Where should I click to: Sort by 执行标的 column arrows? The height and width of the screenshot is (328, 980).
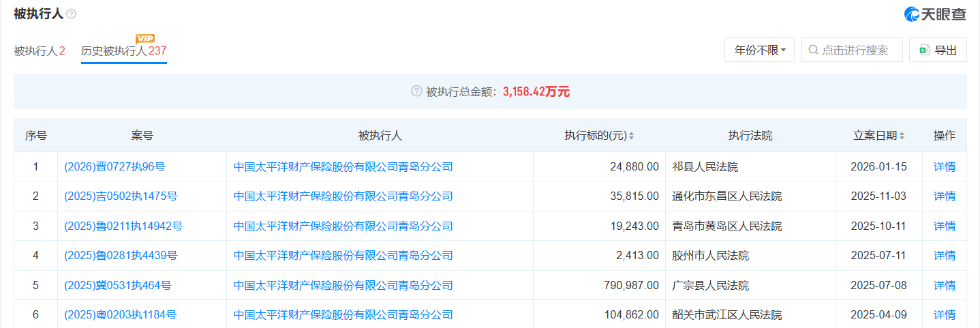point(631,136)
